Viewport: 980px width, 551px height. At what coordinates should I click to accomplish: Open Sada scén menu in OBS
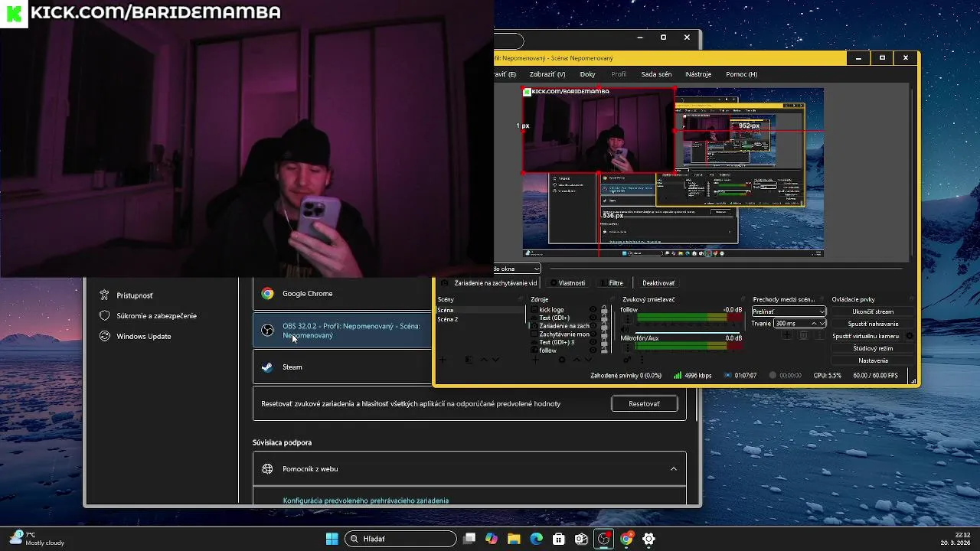pos(656,74)
